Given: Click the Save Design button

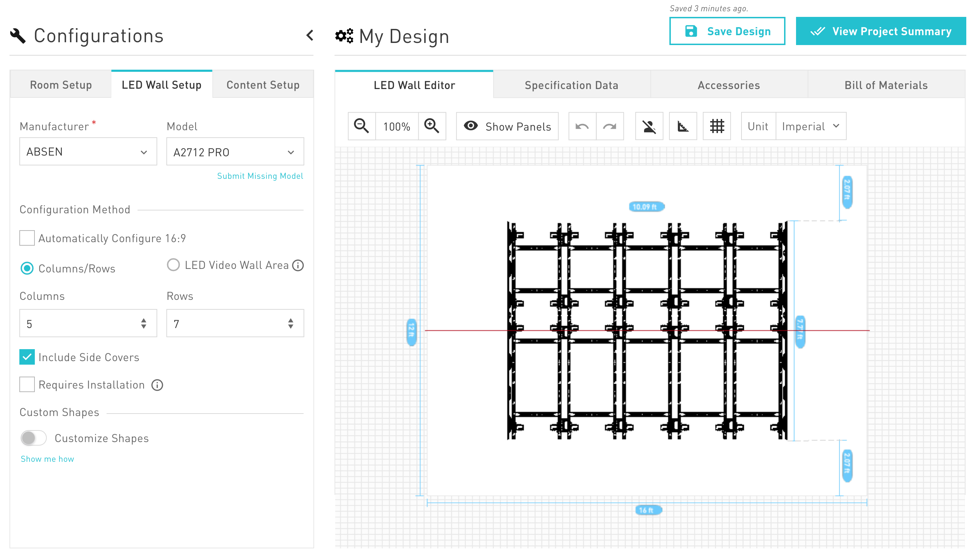Looking at the screenshot, I should 727,31.
